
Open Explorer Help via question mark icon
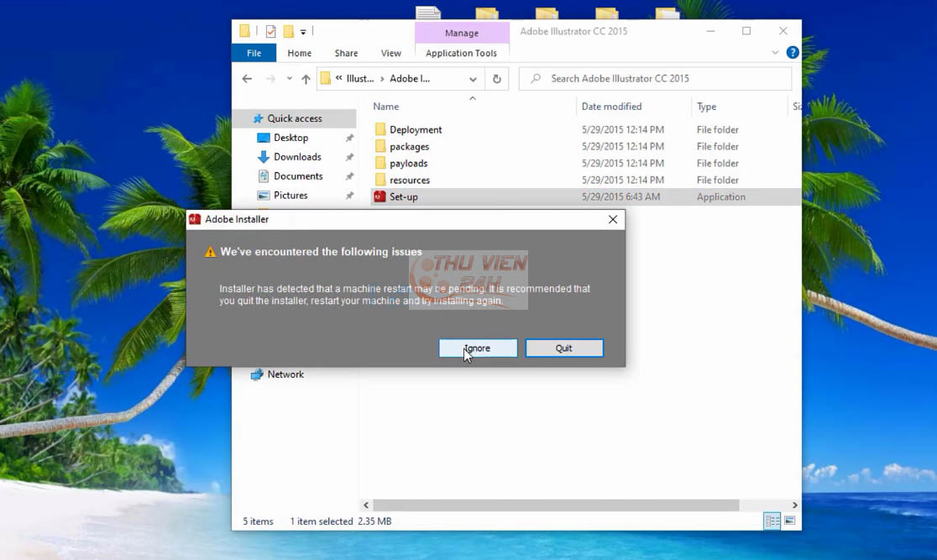(793, 53)
